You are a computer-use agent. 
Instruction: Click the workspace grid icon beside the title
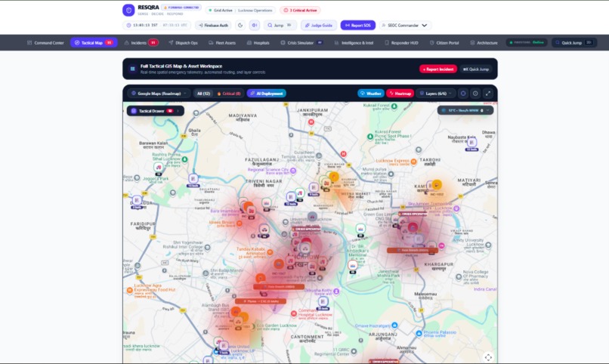[x=132, y=69]
